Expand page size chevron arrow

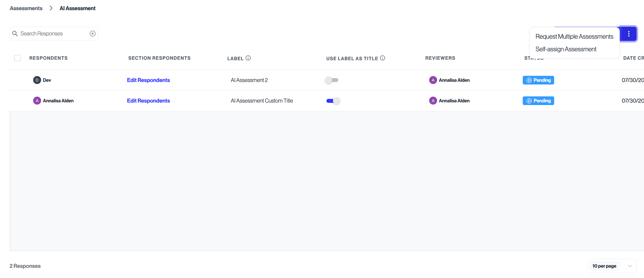point(630,266)
